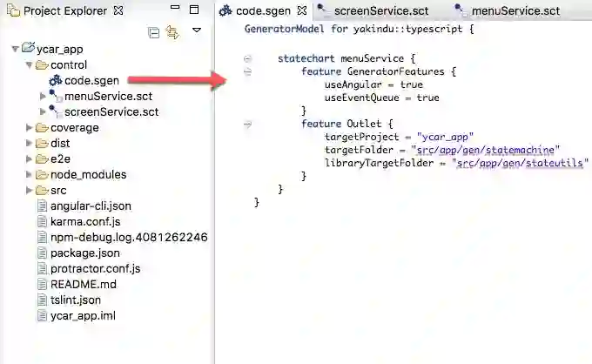Maximize the Project Explorer panel
This screenshot has width=592, height=364.
194,10
